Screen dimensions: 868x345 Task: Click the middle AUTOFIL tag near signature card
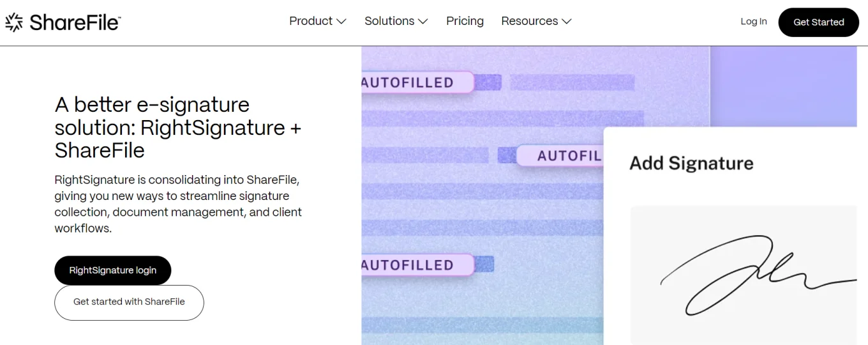click(560, 156)
